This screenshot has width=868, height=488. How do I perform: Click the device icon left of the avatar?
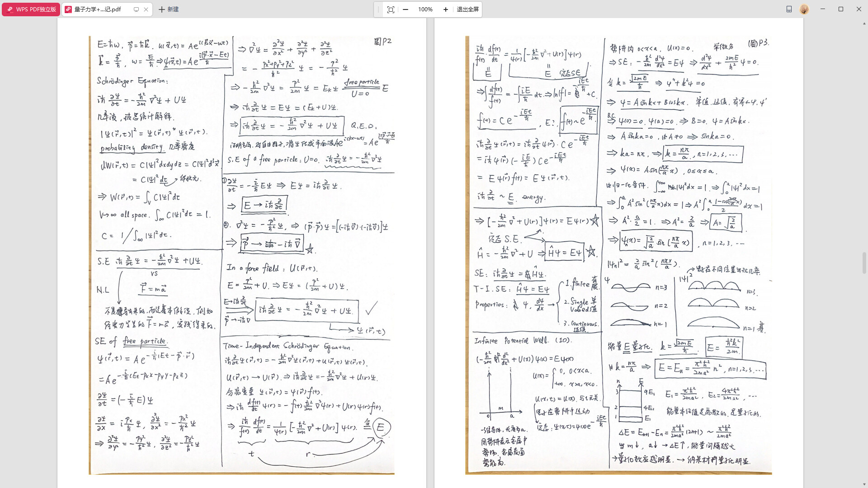789,9
